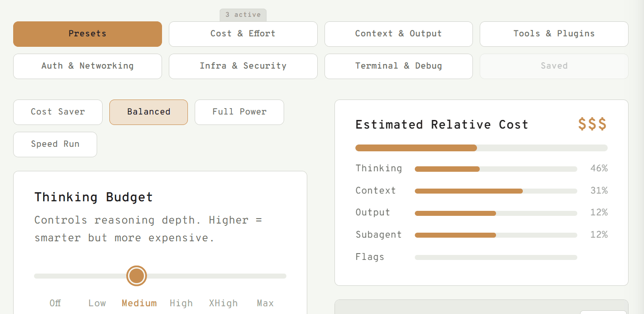Click the 'Thinking Budget' heading

point(94,197)
